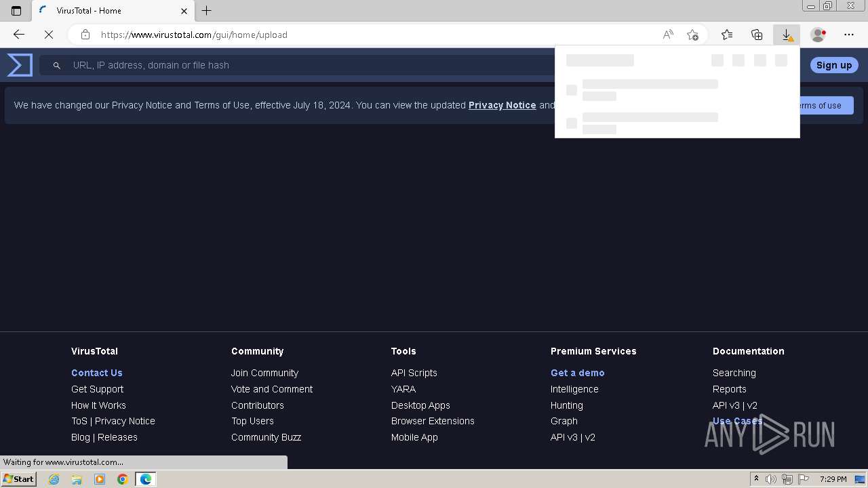Open Contributors link
868x488 pixels.
(258, 405)
